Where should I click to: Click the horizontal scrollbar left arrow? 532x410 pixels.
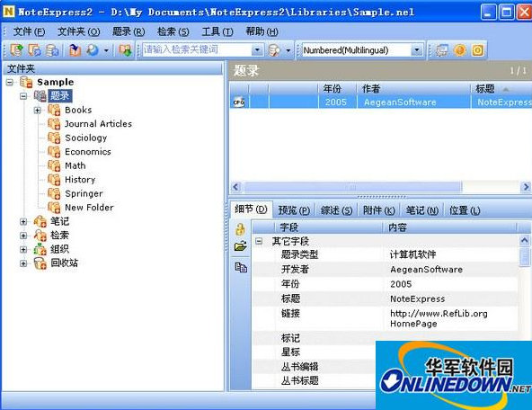click(x=236, y=187)
